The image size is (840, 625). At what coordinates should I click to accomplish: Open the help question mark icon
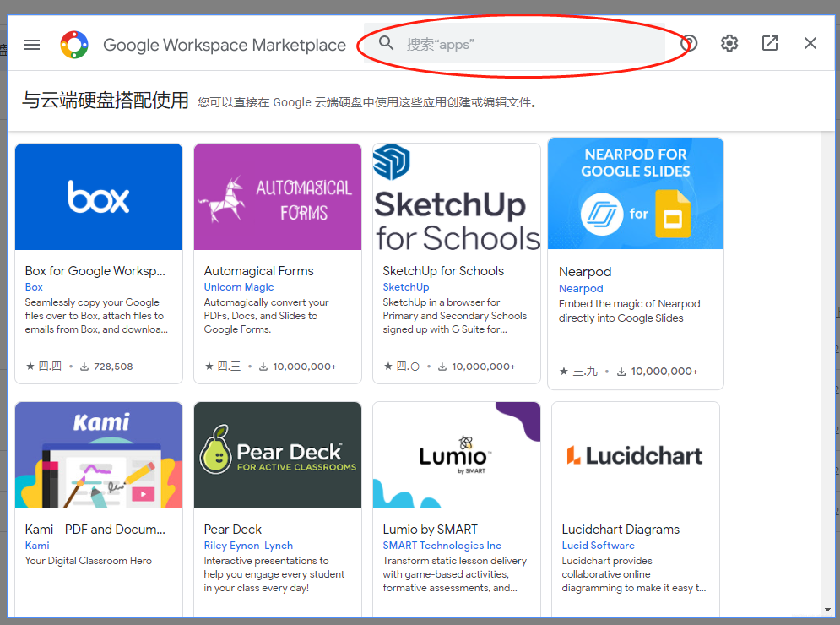point(689,43)
